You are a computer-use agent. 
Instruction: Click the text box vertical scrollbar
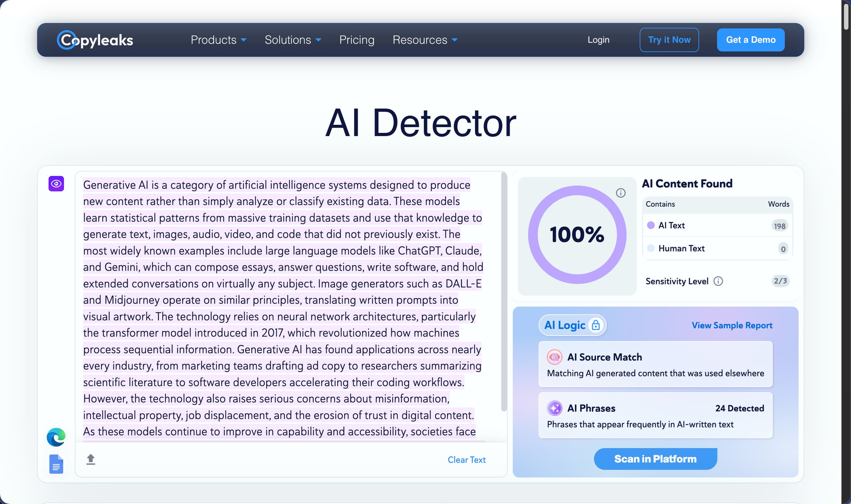click(x=504, y=292)
